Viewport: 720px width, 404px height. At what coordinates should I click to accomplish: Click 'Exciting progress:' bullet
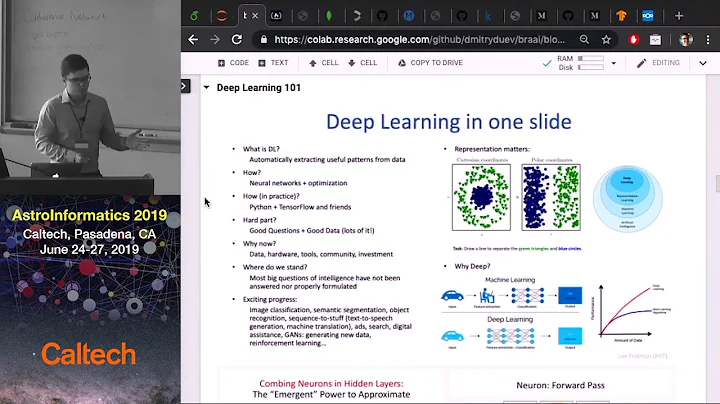click(270, 299)
